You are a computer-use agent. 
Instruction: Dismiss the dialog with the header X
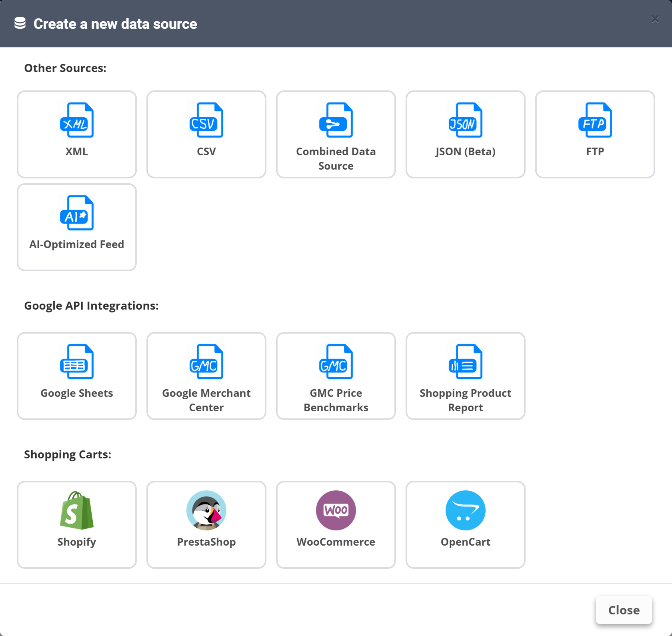655,19
